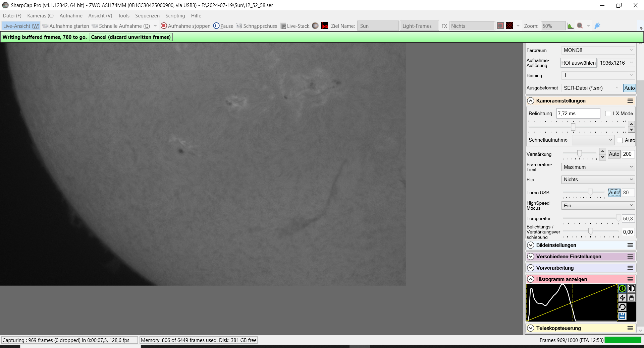Viewport: 644px width, 348px height.
Task: Open the Hilfe menu
Action: pos(196,16)
